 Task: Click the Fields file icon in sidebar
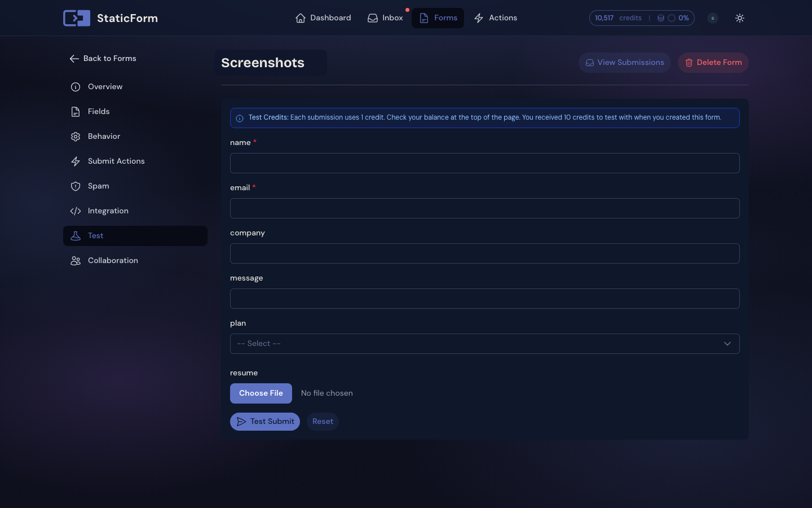(x=76, y=112)
